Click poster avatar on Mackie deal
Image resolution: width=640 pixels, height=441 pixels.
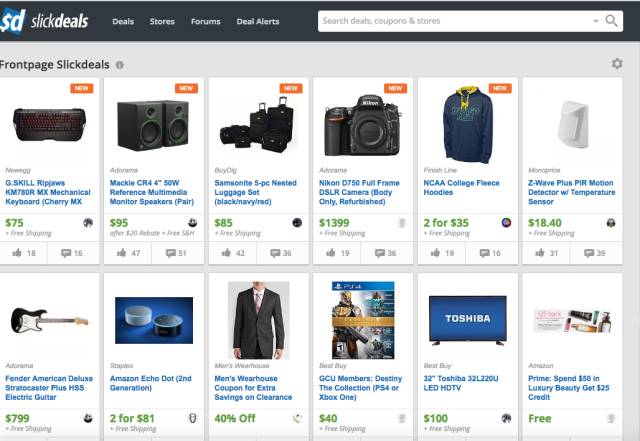tap(193, 223)
